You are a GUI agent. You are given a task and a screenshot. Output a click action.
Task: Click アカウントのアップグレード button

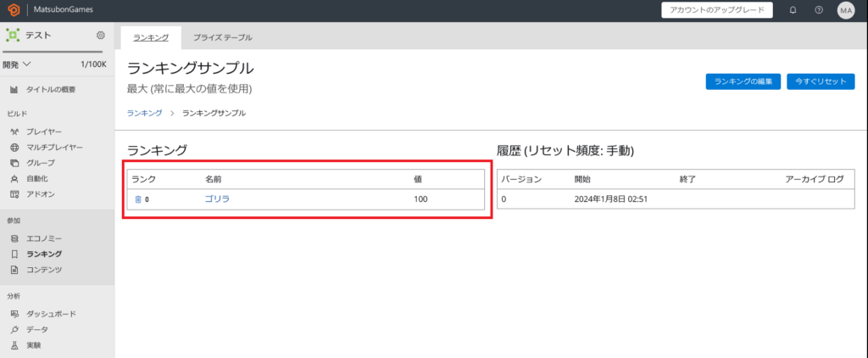pos(717,10)
